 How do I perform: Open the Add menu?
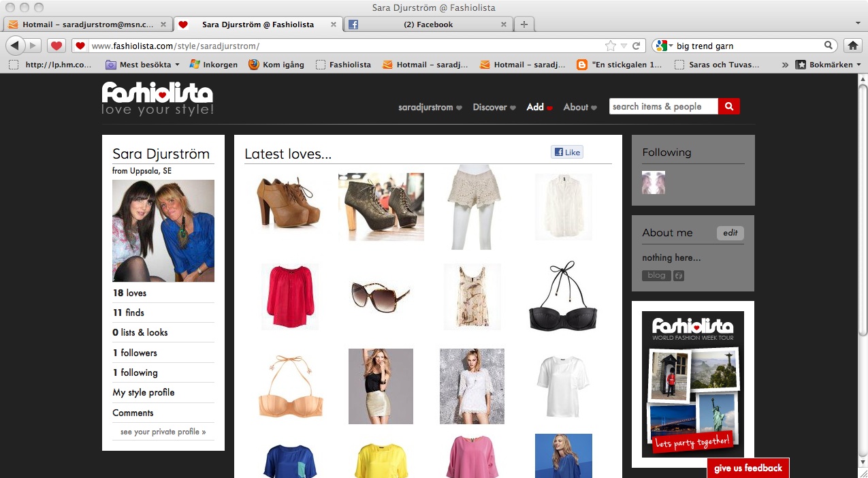click(540, 107)
